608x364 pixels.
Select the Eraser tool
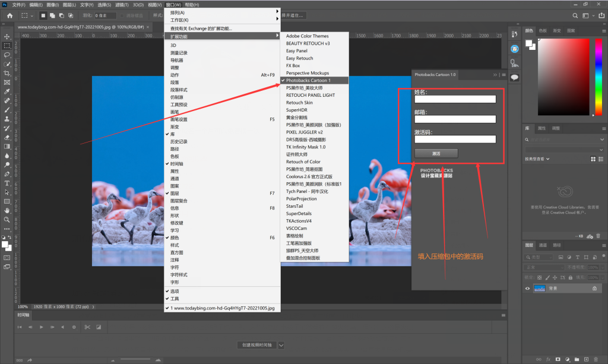(x=7, y=137)
